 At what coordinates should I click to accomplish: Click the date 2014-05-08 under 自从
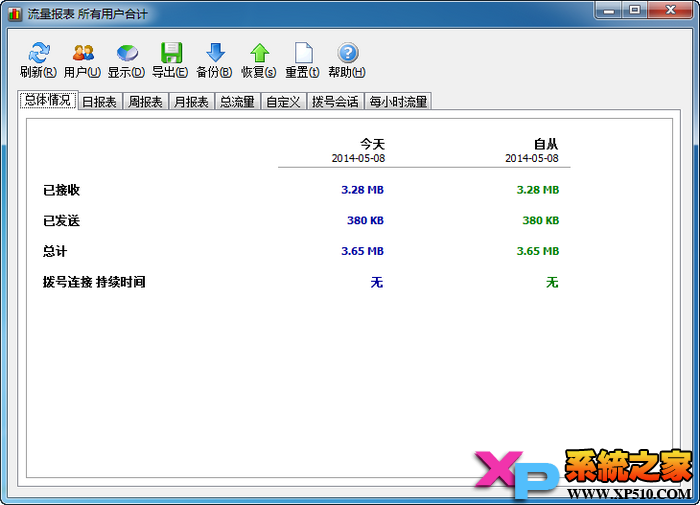click(x=532, y=158)
